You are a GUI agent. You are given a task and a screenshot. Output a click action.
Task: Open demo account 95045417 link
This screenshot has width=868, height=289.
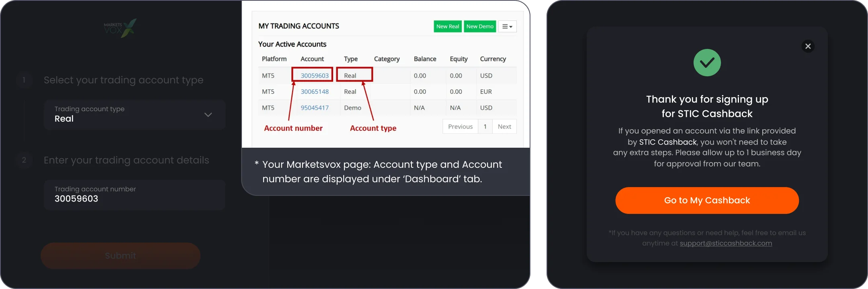(315, 108)
